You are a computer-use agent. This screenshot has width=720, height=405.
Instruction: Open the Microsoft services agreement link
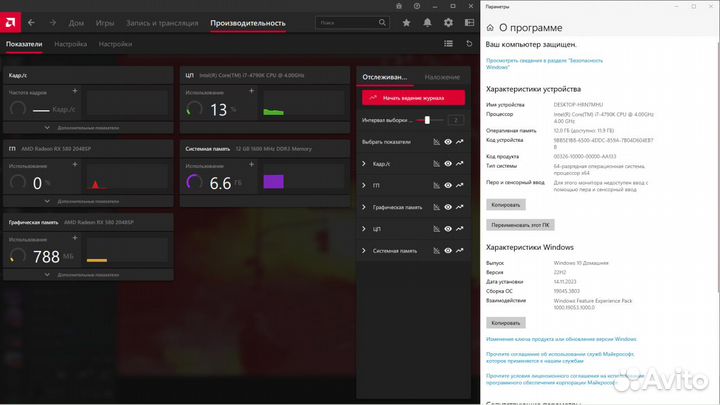point(560,357)
